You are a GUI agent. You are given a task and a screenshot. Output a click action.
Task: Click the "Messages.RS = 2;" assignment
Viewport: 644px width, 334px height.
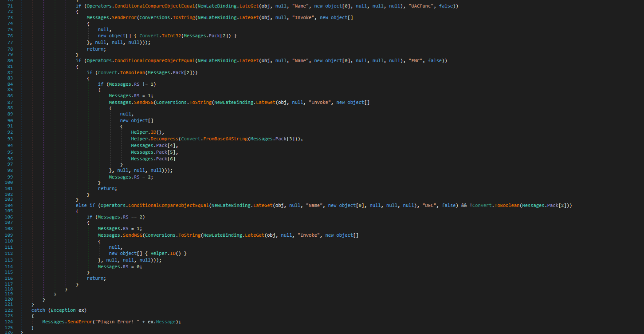pyautogui.click(x=131, y=176)
